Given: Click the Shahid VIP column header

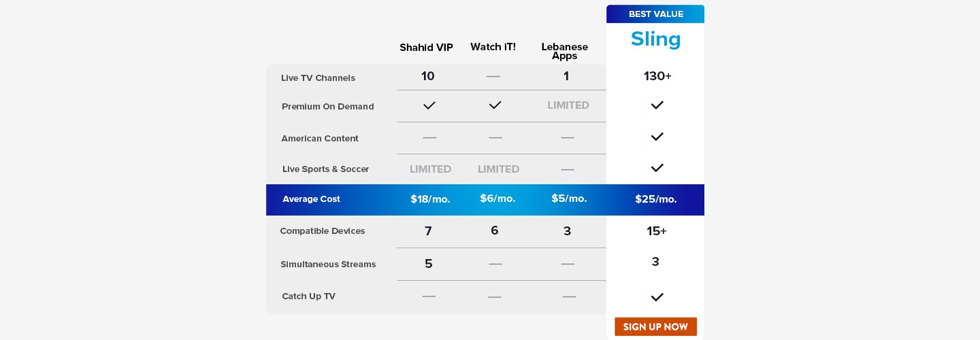Looking at the screenshot, I should [426, 48].
